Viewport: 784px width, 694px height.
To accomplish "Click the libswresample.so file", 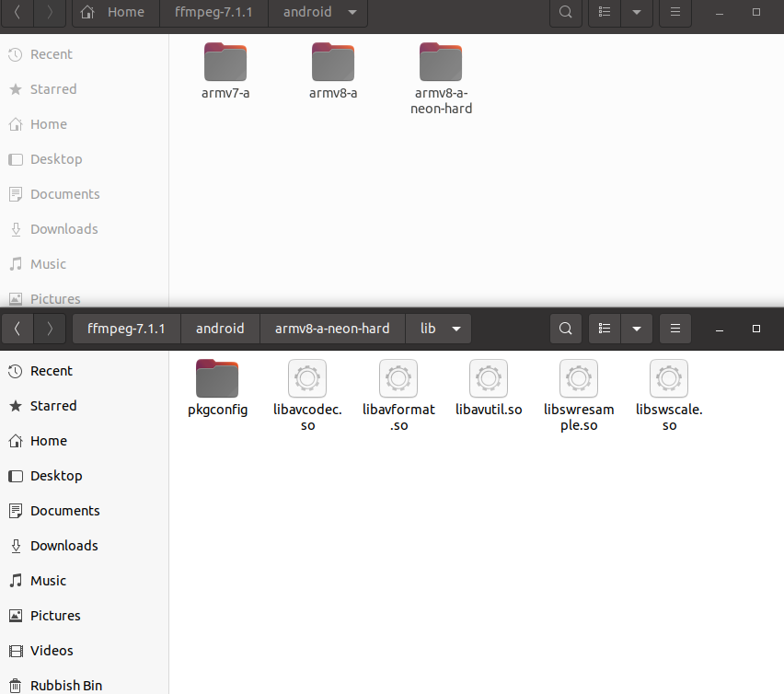I will (x=579, y=395).
